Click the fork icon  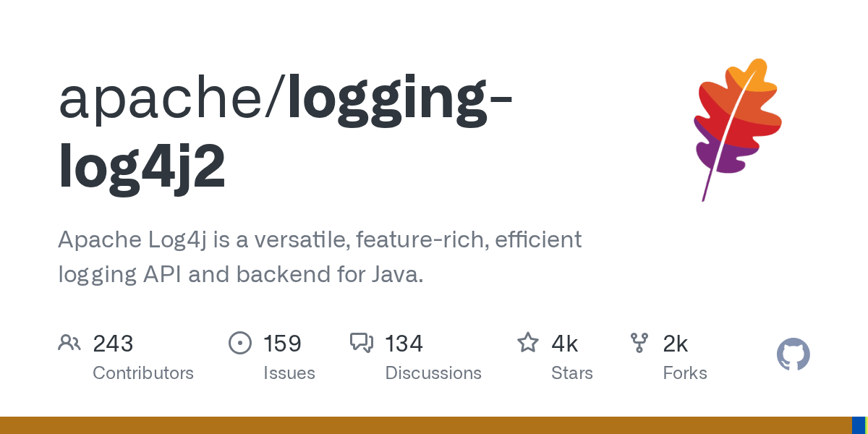pyautogui.click(x=639, y=343)
